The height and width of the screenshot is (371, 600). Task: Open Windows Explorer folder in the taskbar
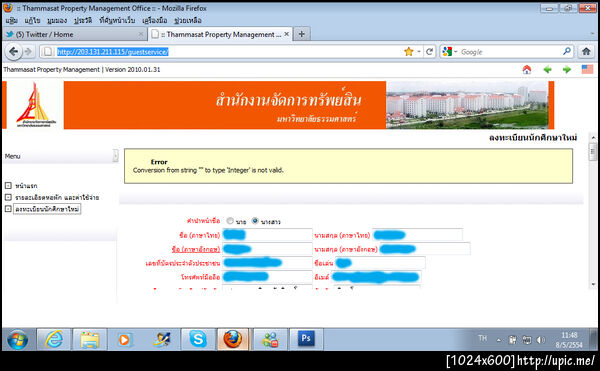tap(90, 339)
